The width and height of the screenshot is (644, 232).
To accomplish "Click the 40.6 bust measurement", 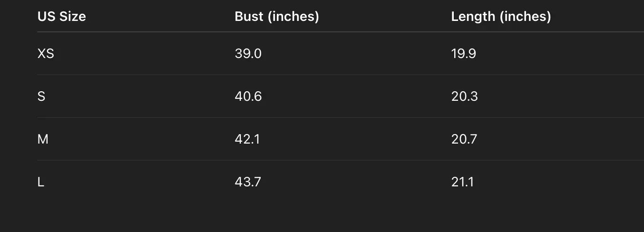I will click(x=248, y=97).
